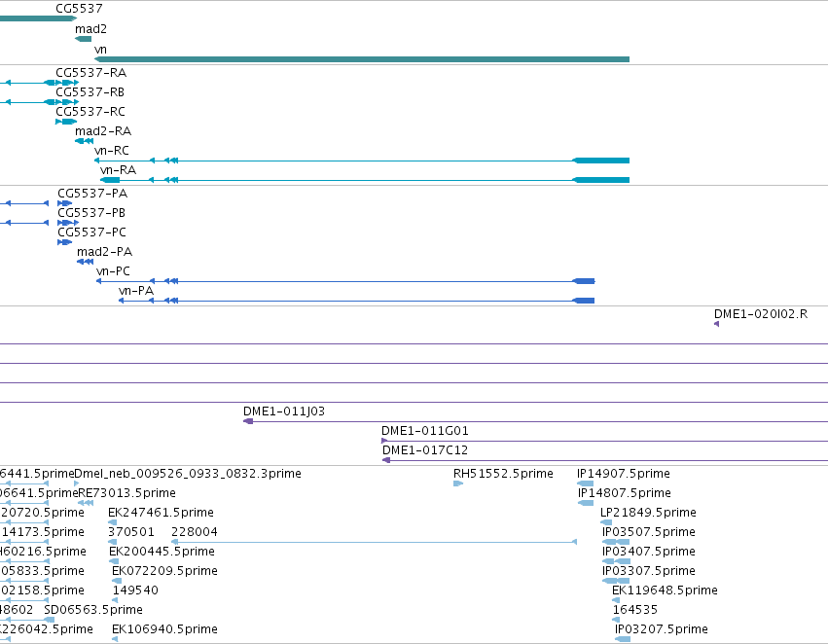
Task: Select the CG5537 gene bar
Action: pos(38,18)
